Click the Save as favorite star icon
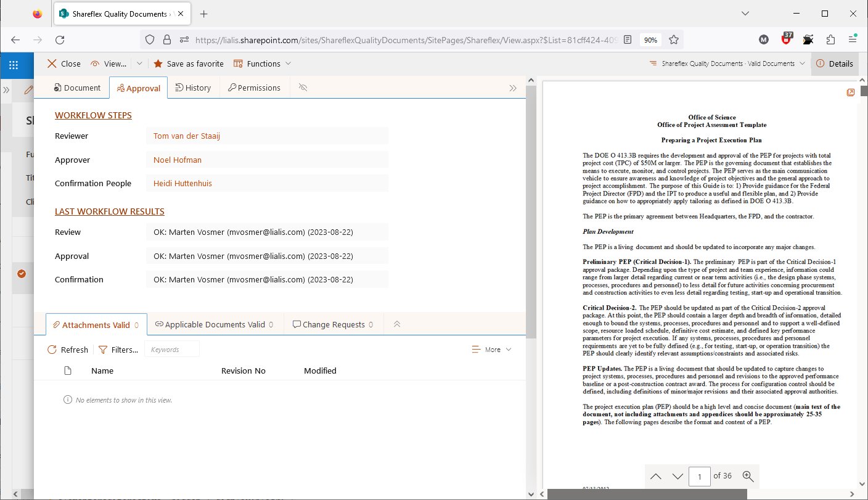 point(158,64)
